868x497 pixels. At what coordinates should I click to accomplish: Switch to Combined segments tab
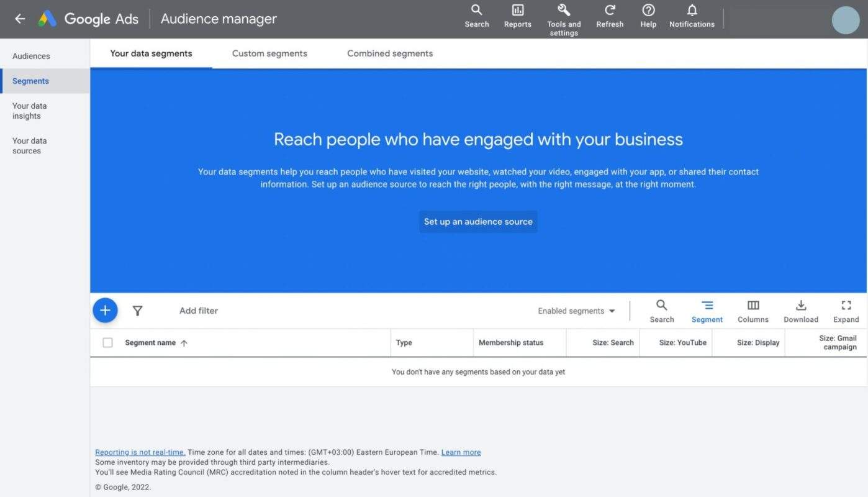(390, 53)
